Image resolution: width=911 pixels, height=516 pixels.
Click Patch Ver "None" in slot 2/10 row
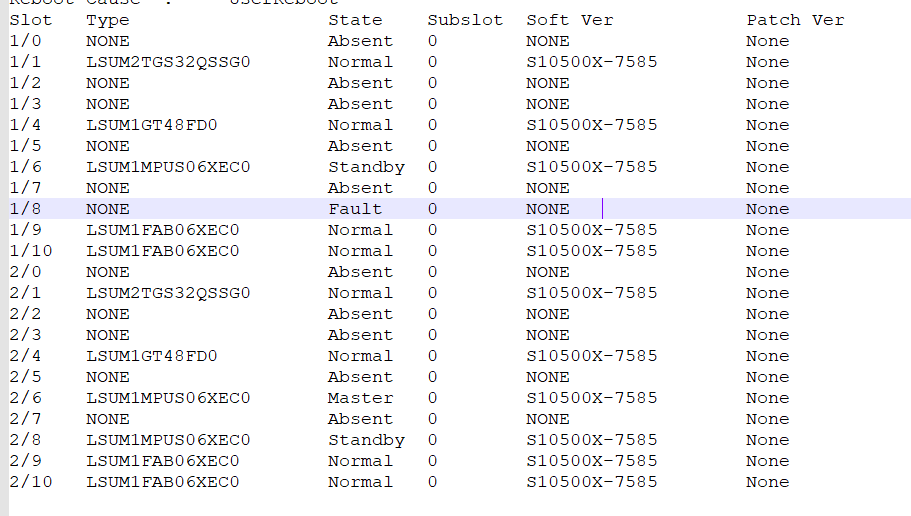tap(767, 482)
